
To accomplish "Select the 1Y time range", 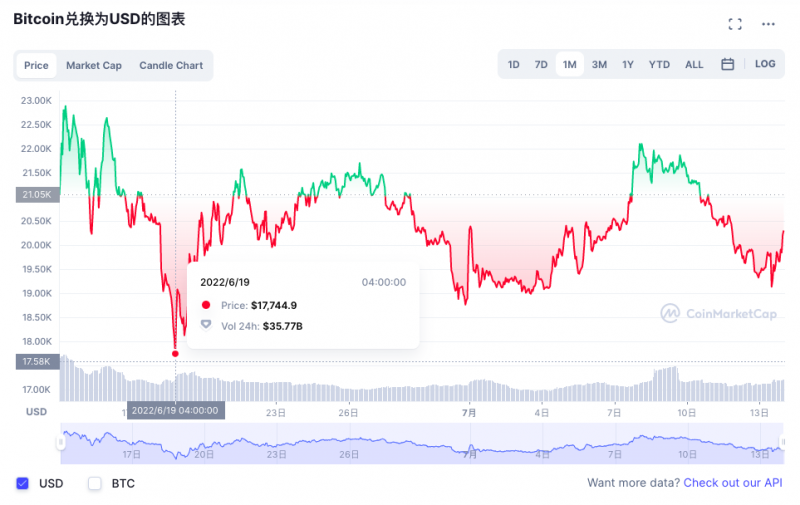I will click(x=628, y=65).
